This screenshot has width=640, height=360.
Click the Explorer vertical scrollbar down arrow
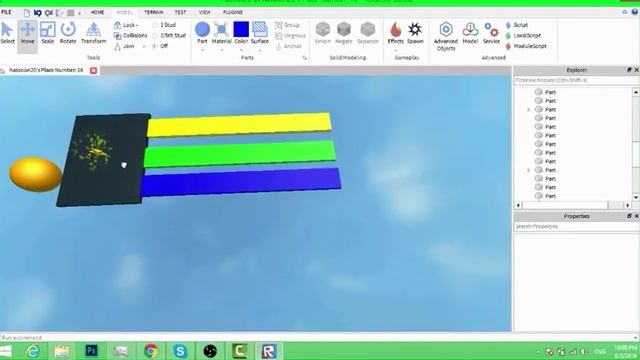point(636,197)
